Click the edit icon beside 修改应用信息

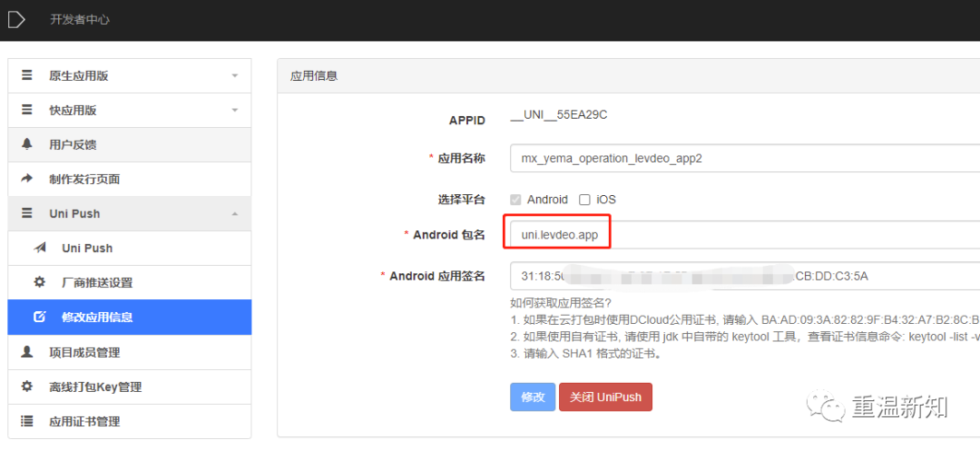(39, 317)
